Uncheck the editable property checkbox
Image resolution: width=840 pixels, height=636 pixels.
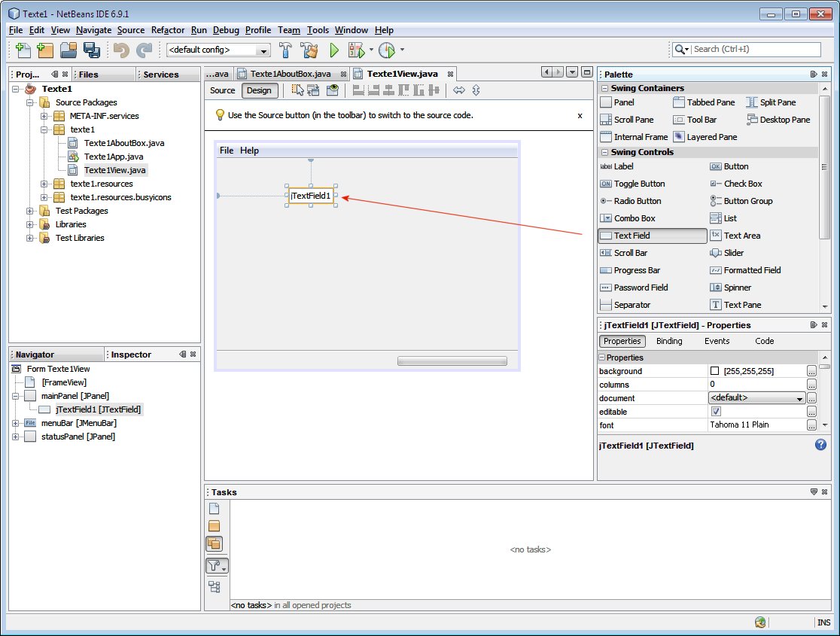tap(716, 412)
